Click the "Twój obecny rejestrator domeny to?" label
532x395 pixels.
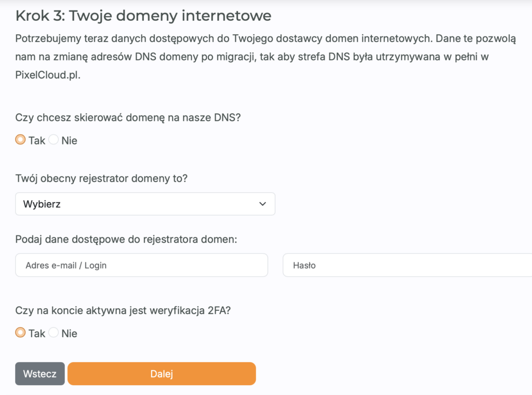[x=102, y=179]
